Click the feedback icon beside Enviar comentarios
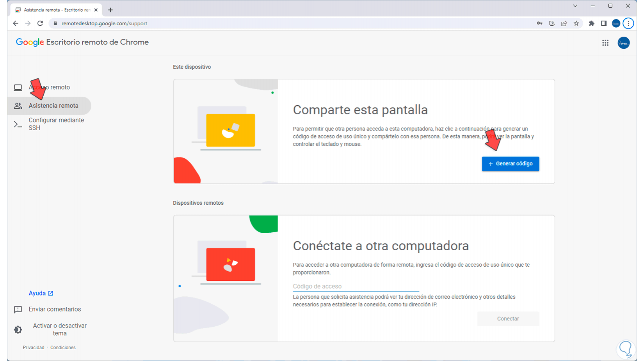 (18, 310)
